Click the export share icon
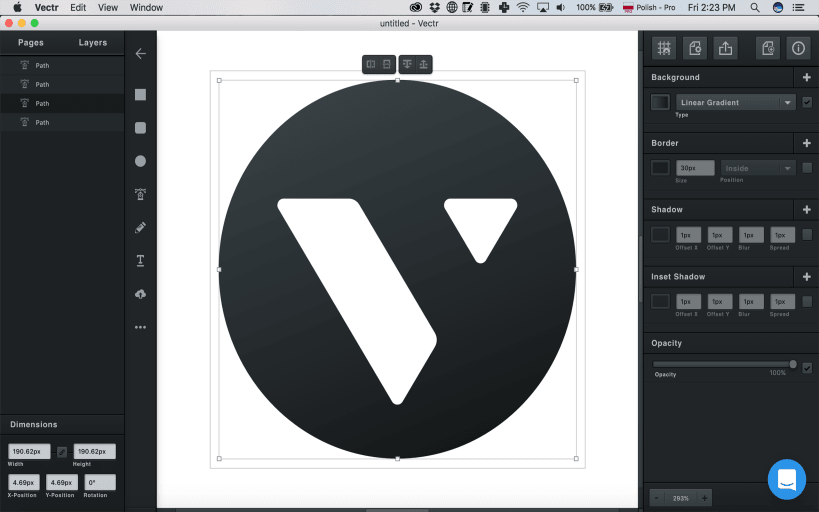This screenshot has width=819, height=512. pos(726,48)
